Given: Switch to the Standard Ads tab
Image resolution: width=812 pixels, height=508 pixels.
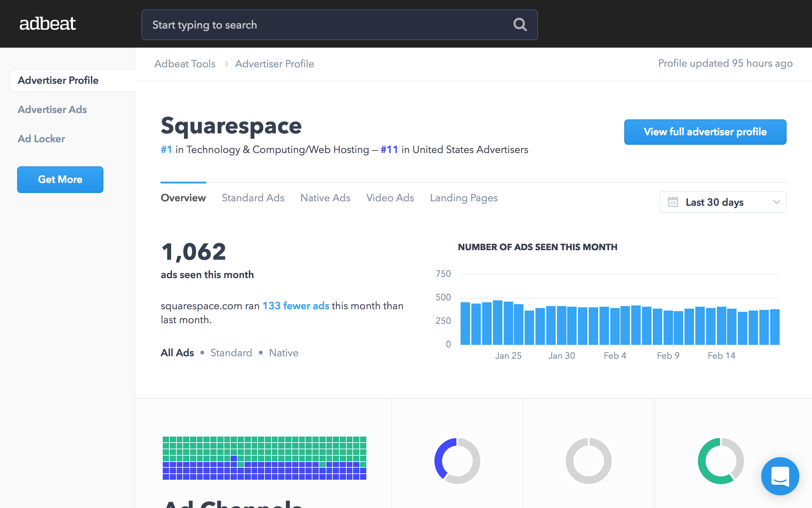Looking at the screenshot, I should click(x=253, y=198).
